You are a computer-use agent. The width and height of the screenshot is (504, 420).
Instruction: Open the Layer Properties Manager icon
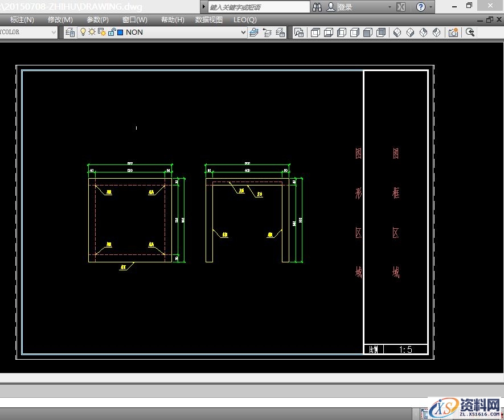point(70,32)
